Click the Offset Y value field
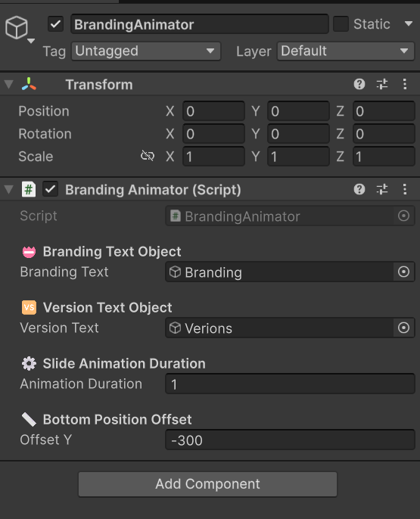Viewport: 420px width, 519px height. tap(290, 440)
